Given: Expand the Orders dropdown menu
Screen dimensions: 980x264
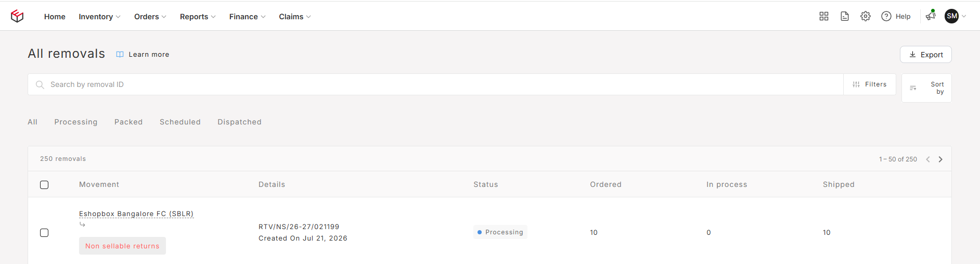Looking at the screenshot, I should 150,17.
